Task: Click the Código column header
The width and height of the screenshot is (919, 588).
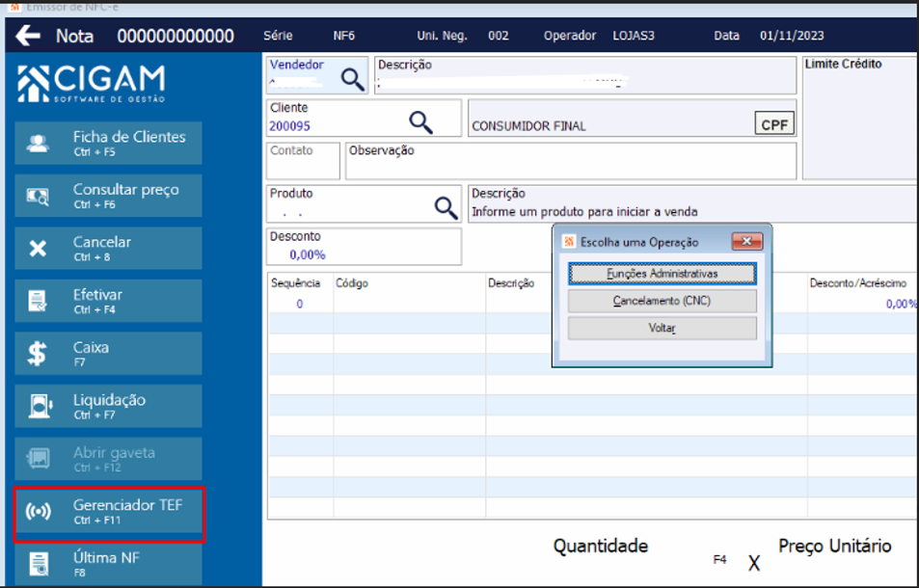Action: pos(352,283)
